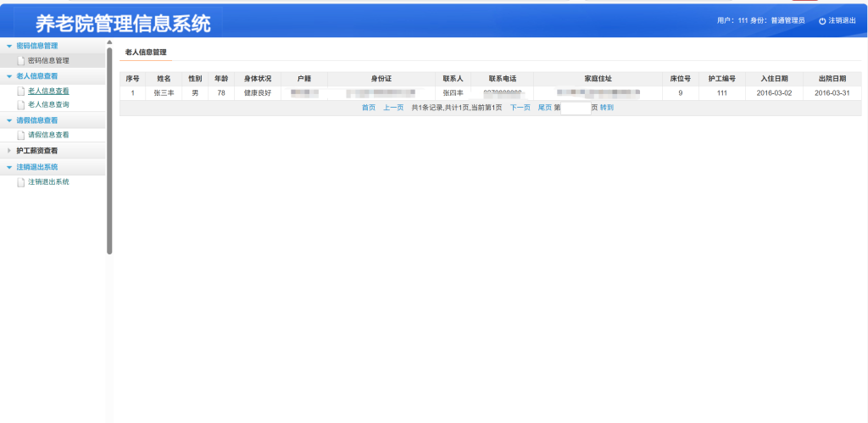Click the 密码信息管理 section header
This screenshot has height=423, width=868.
click(x=53, y=46)
